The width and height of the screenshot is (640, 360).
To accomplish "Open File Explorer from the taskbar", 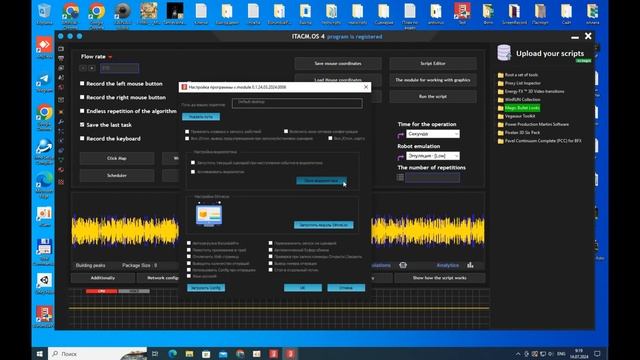I will pyautogui.click(x=189, y=353).
